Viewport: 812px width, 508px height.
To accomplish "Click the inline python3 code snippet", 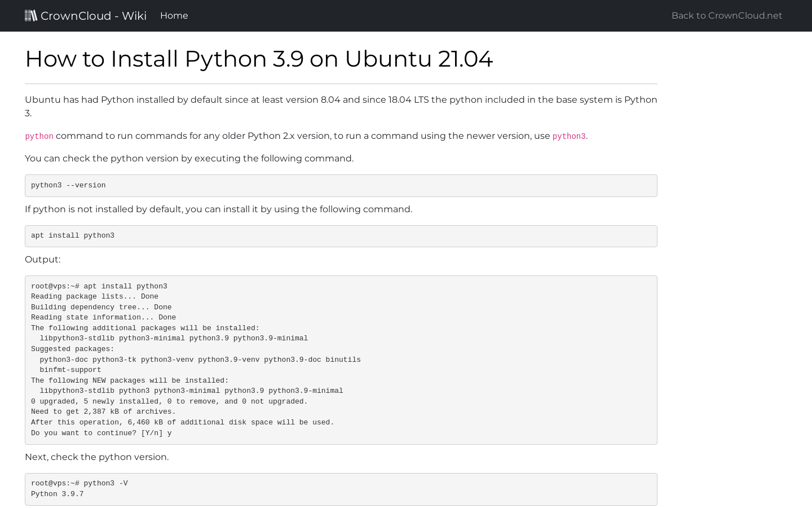I will click(x=568, y=136).
